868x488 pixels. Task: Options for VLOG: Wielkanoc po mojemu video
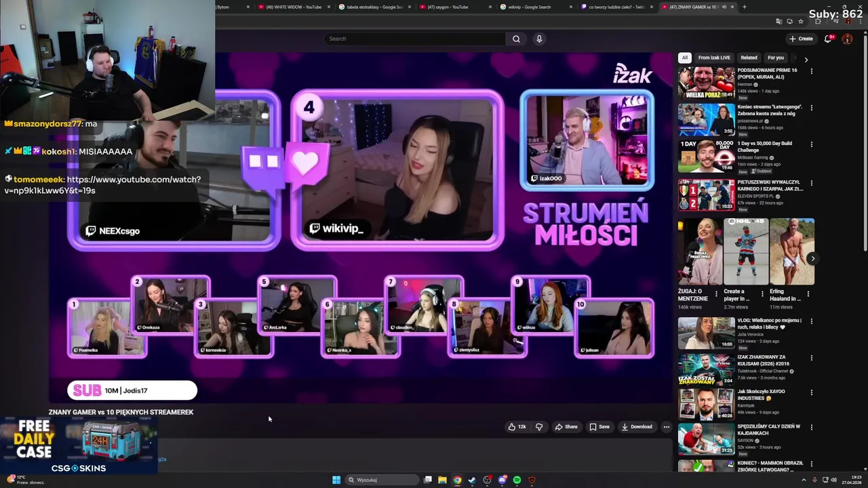coord(811,321)
